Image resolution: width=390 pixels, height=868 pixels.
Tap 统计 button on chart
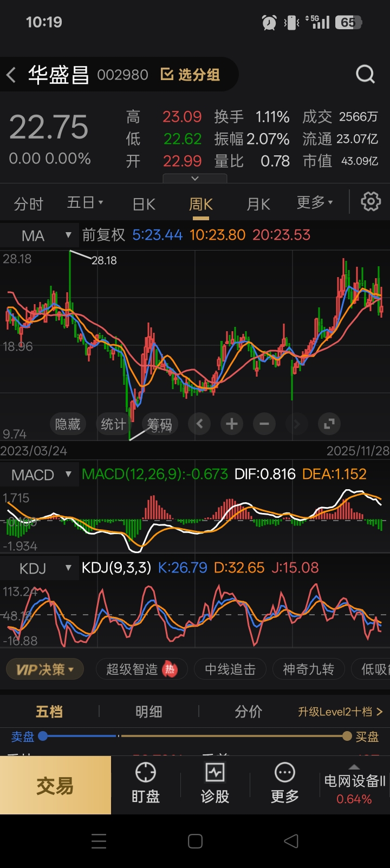click(113, 424)
